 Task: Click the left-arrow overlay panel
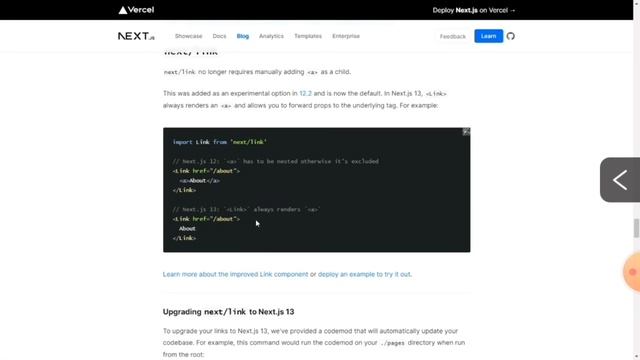point(620,180)
